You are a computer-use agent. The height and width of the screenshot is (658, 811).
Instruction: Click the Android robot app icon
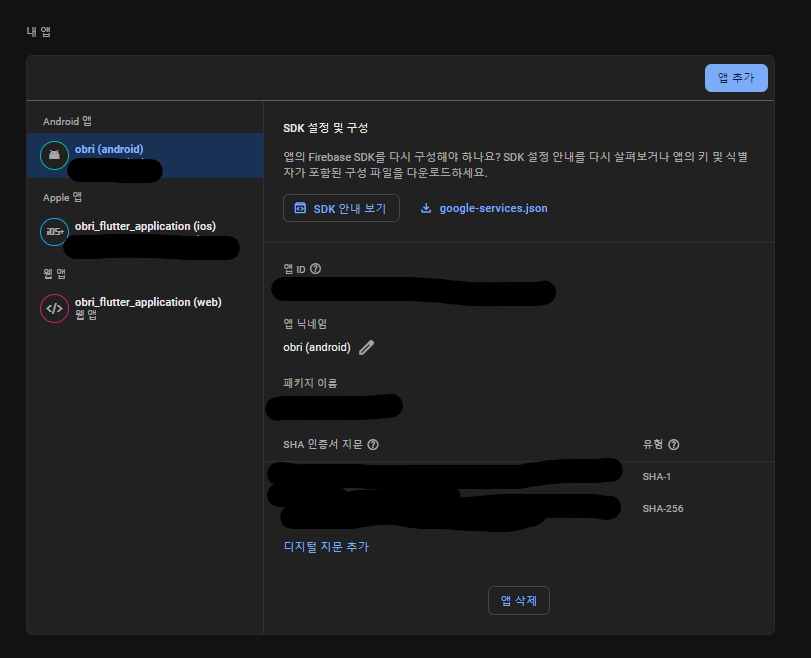[x=54, y=155]
